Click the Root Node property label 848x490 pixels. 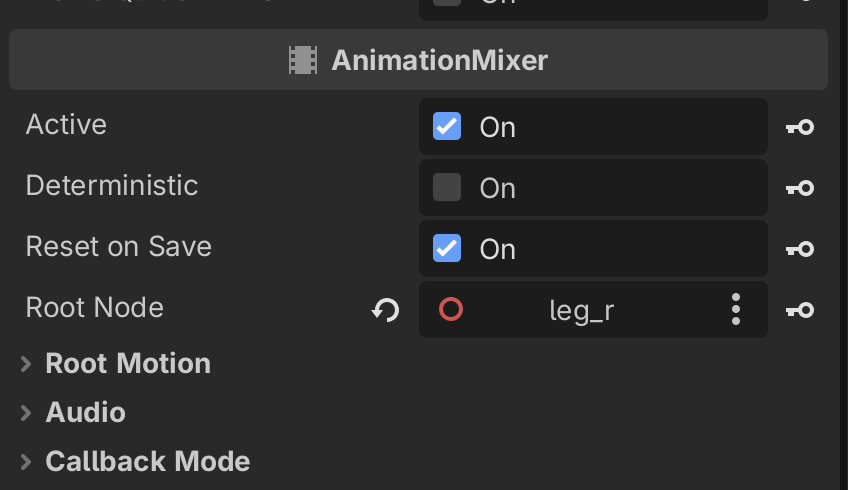95,308
